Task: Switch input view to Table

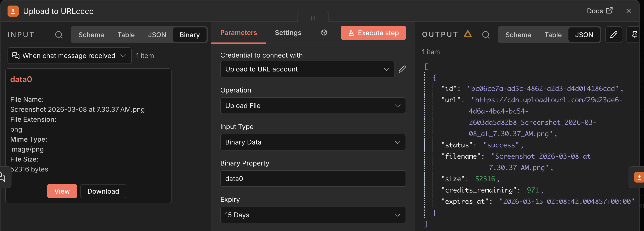Action: [126, 35]
